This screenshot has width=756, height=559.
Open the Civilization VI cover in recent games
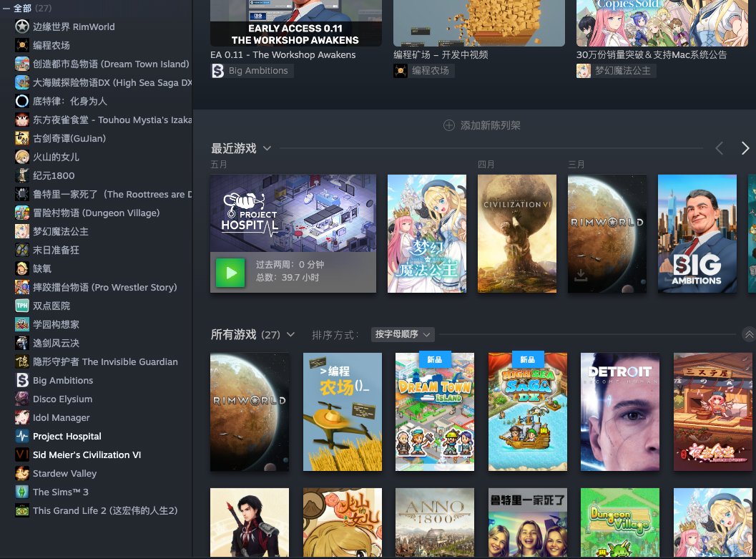517,233
